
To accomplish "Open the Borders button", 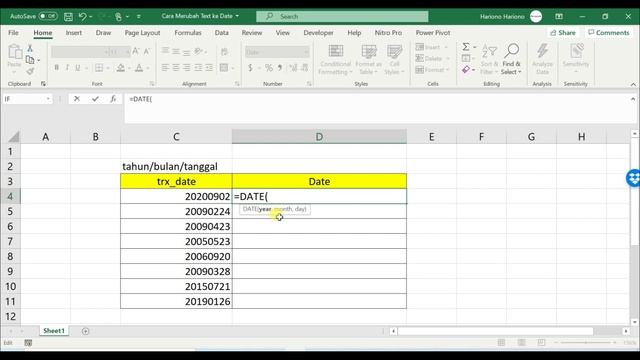I will (99, 68).
